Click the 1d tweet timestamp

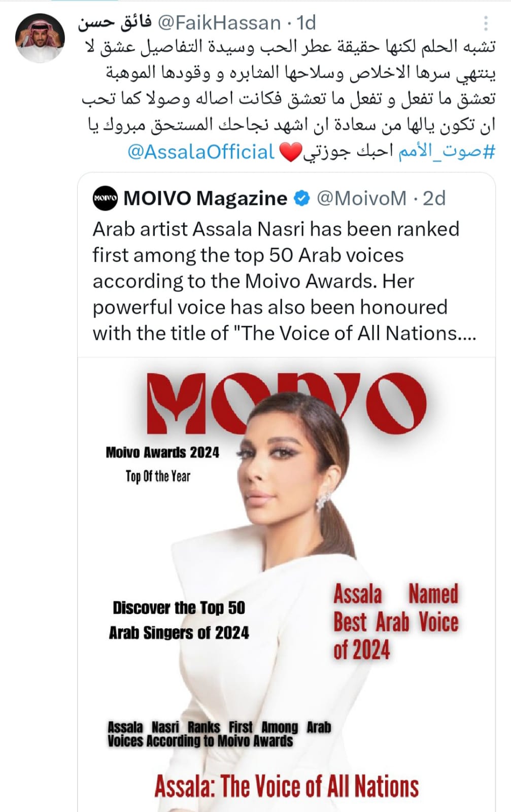pyautogui.click(x=306, y=23)
